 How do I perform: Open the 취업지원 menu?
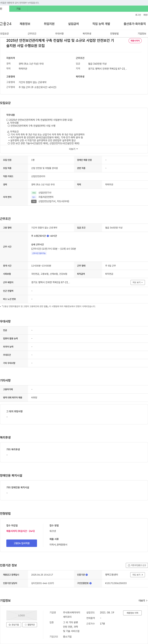pyautogui.click(x=49, y=24)
